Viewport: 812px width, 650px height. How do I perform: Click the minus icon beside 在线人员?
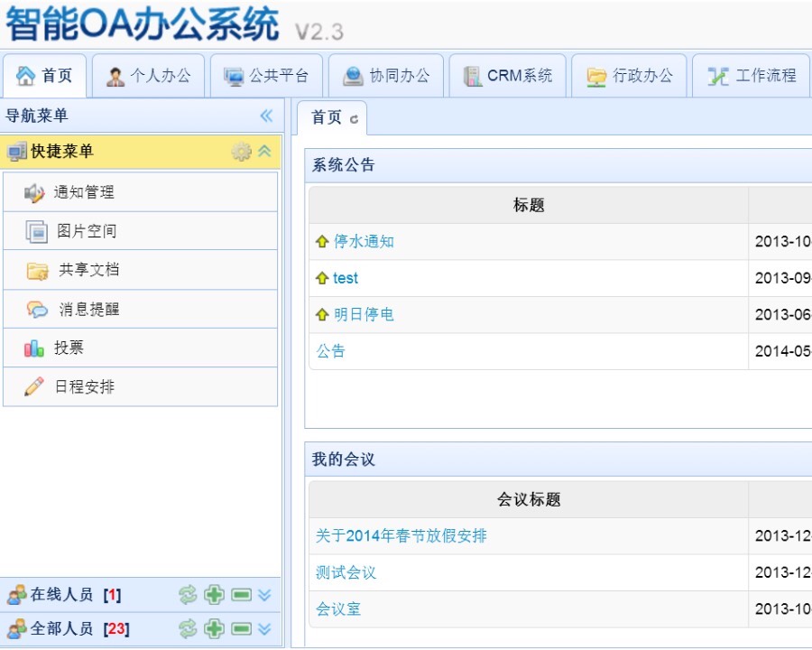(x=241, y=595)
